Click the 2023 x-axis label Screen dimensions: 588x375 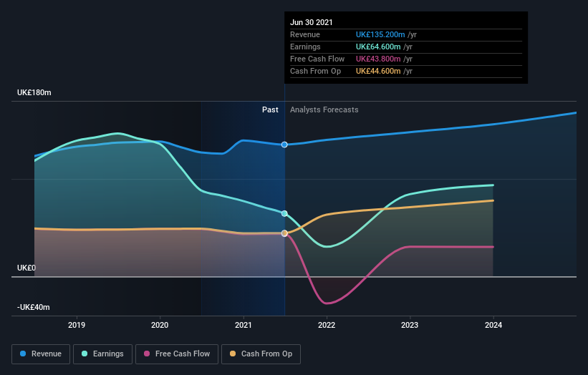point(410,325)
